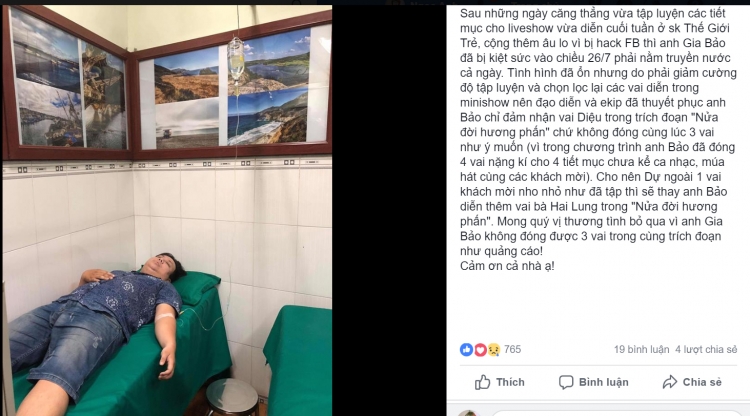750x416 pixels.
Task: Click the framed landscape pictures on the left wall
Action: point(68,82)
